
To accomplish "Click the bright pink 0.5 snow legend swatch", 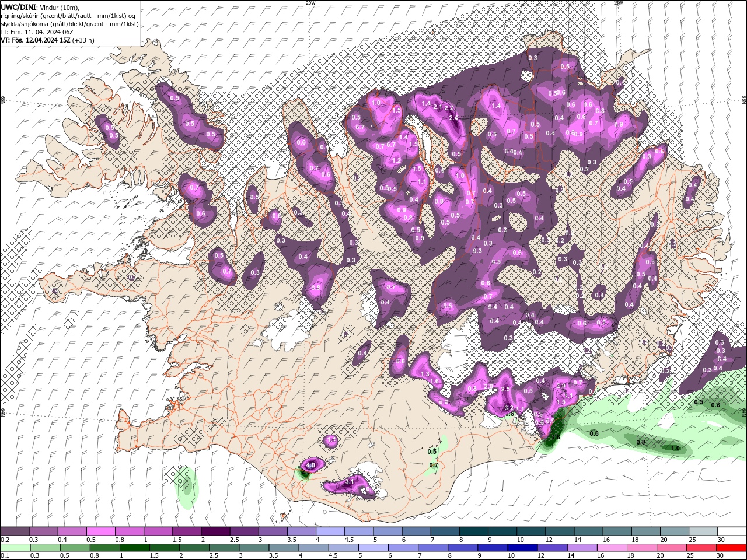I will point(100,531).
